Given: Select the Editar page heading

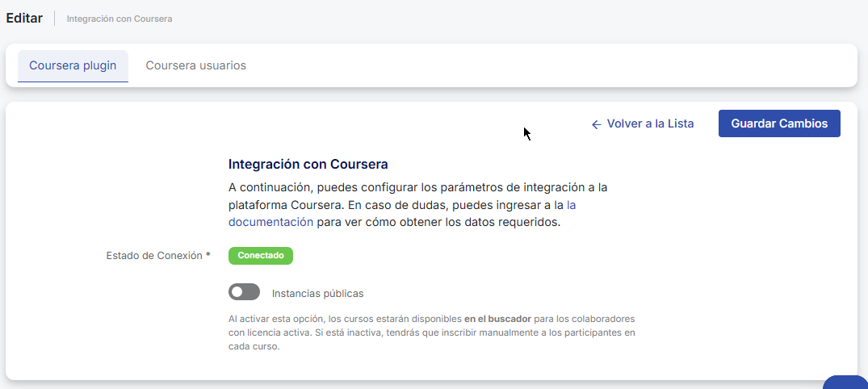Looking at the screenshot, I should [24, 19].
